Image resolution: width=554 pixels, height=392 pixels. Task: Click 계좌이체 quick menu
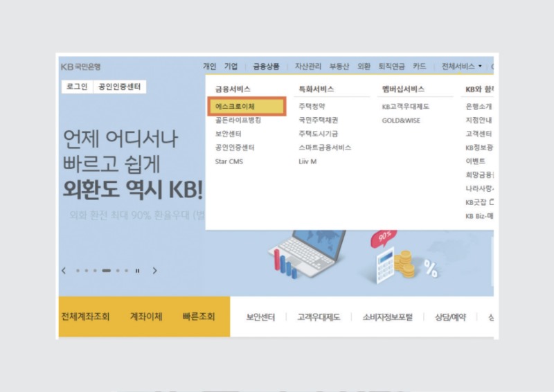(x=145, y=317)
